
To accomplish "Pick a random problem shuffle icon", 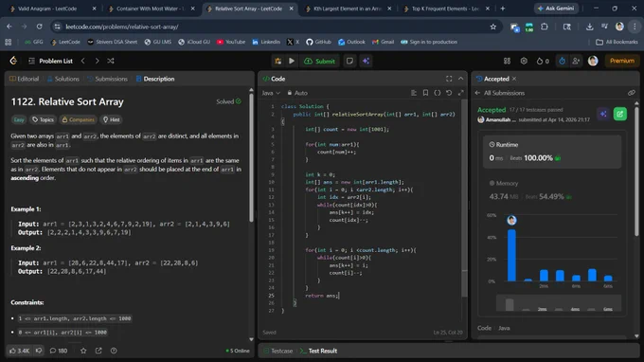I will pos(111,61).
